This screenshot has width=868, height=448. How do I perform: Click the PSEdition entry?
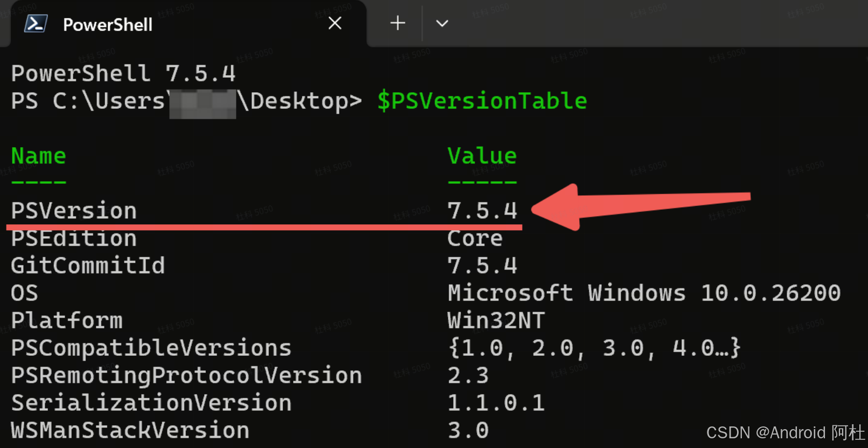click(73, 238)
